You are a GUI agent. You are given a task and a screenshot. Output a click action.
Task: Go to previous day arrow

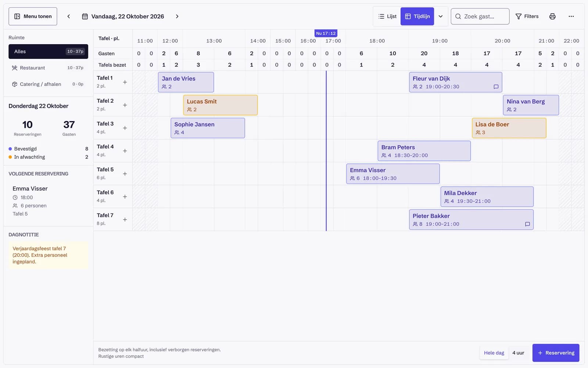pyautogui.click(x=69, y=16)
